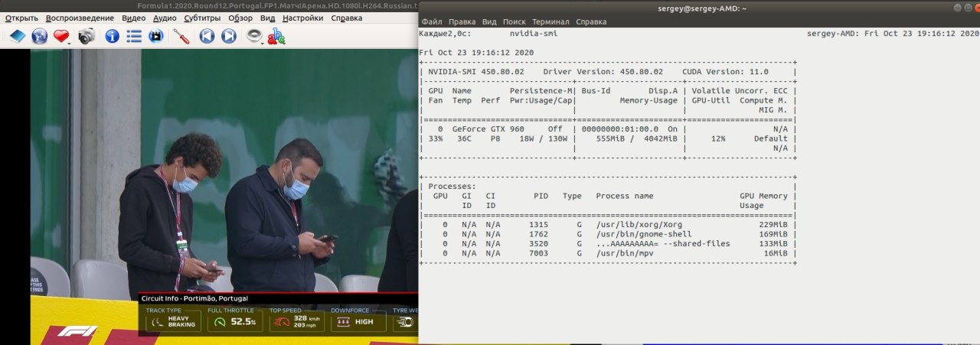Open the Вид menu in the player

point(268,18)
